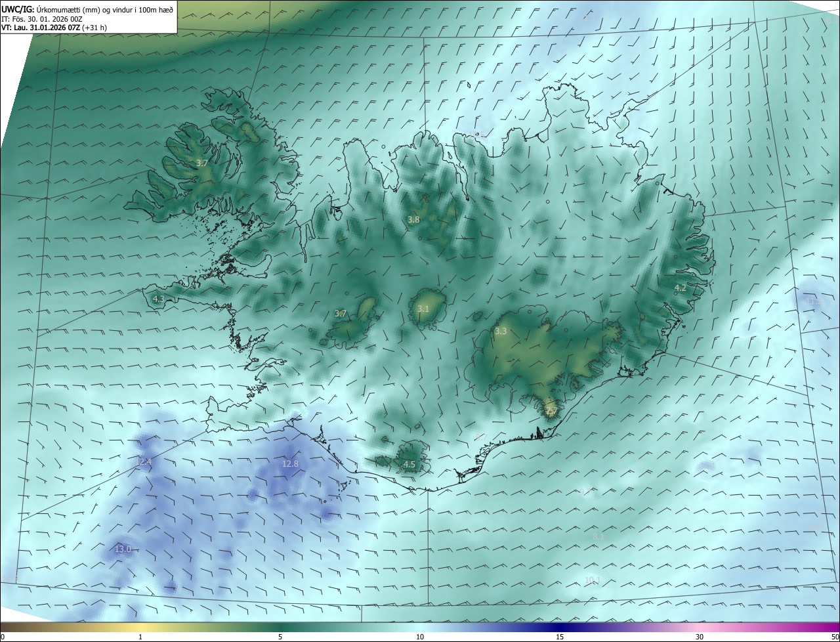This screenshot has height=642, width=840.
Task: Click the 12.4 precipitation value marker
Action: [x=143, y=461]
